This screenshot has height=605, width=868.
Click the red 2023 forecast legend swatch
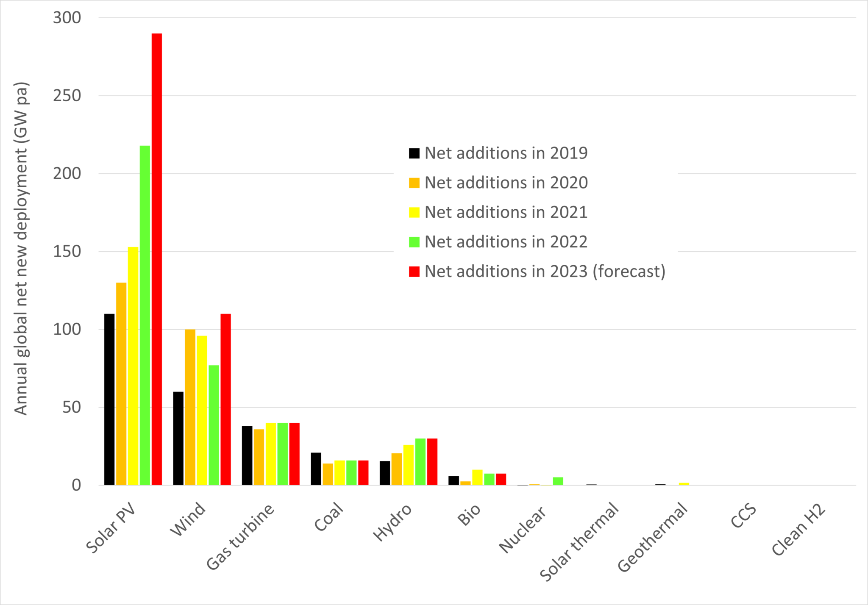pos(414,272)
